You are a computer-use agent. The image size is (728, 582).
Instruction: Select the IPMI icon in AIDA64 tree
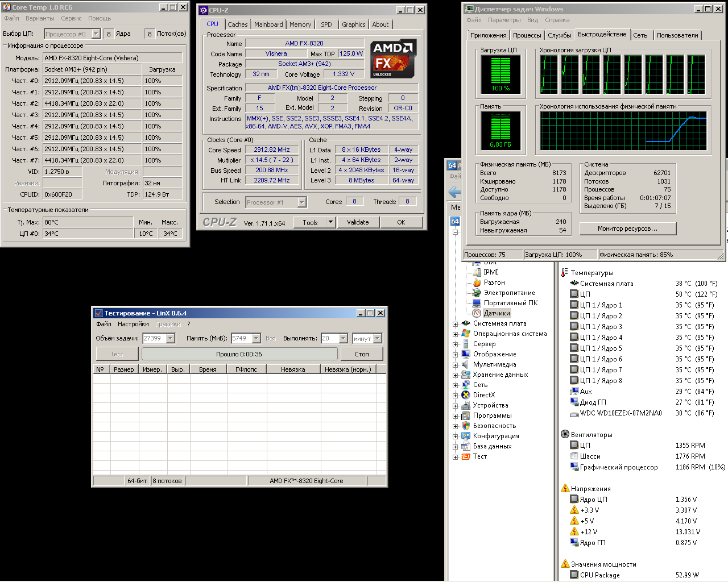(x=477, y=272)
